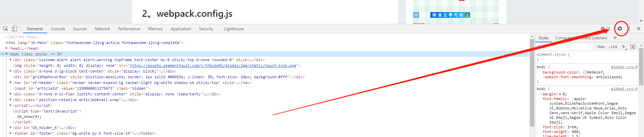Open the Performance tab
Image resolution: width=644 pixels, height=137 pixels.
[129, 29]
